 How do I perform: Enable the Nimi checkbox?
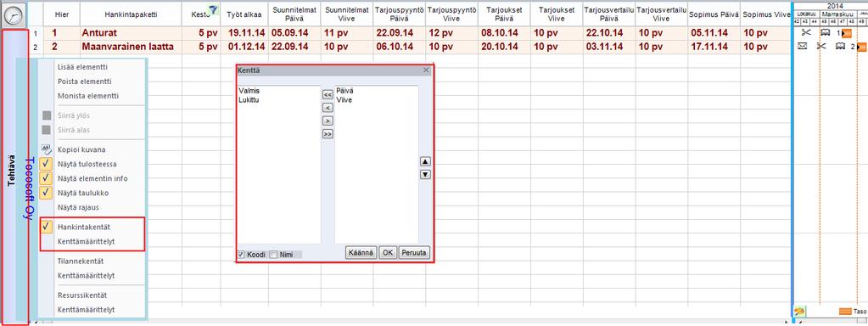click(273, 255)
